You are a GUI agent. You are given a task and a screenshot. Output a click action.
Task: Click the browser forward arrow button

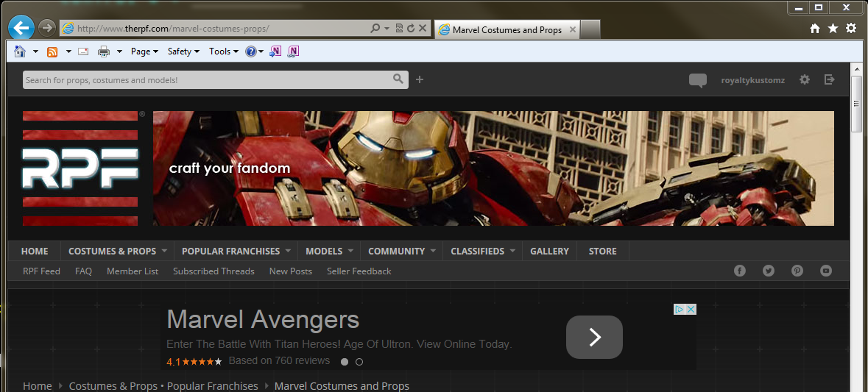pyautogui.click(x=48, y=28)
